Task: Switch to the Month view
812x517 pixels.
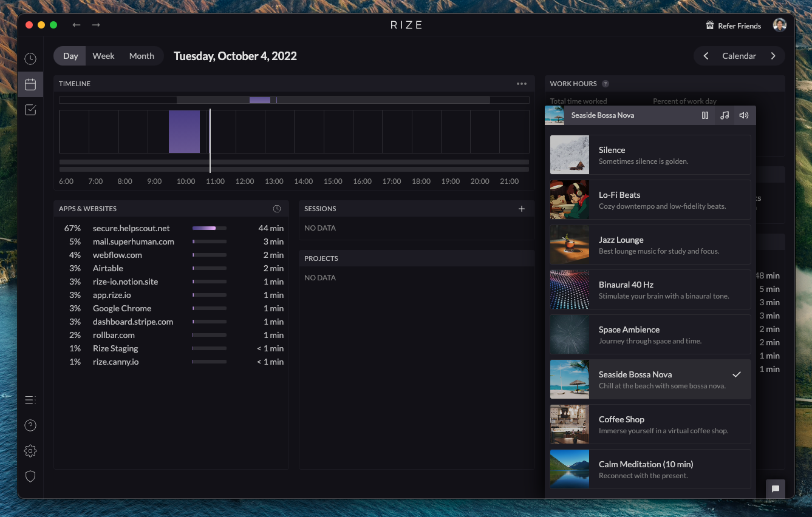Action: [142, 56]
